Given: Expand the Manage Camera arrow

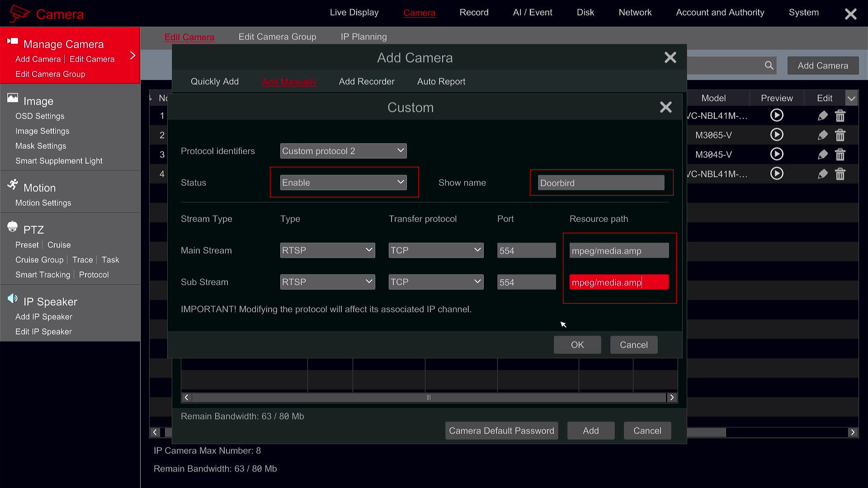Looking at the screenshot, I should (x=132, y=56).
